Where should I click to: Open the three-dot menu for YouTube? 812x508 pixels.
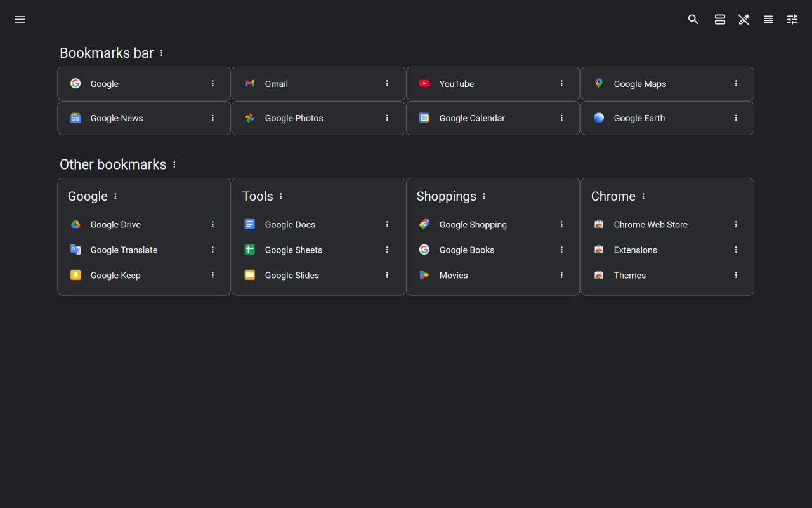click(561, 83)
